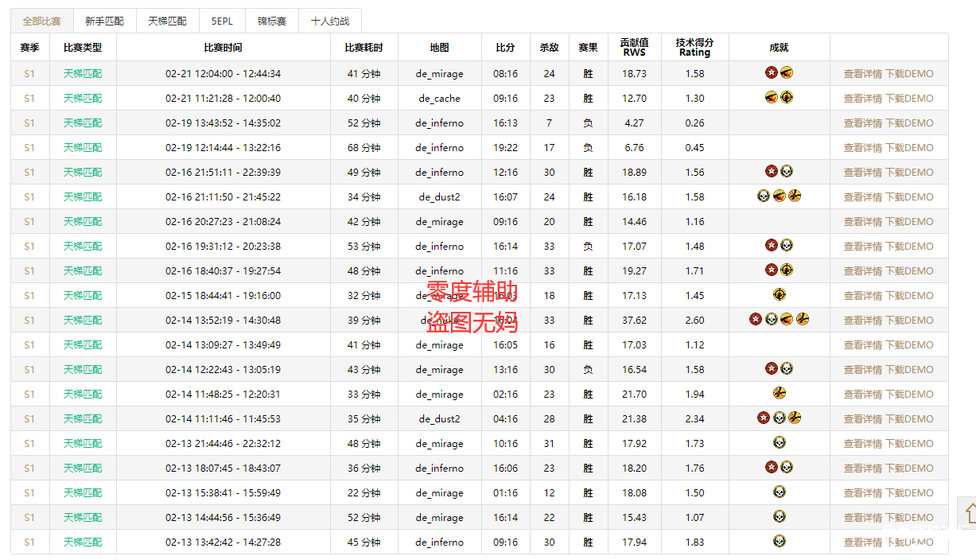Click 下载DEMO for the 02-13 15:38:41 match

[x=910, y=493]
